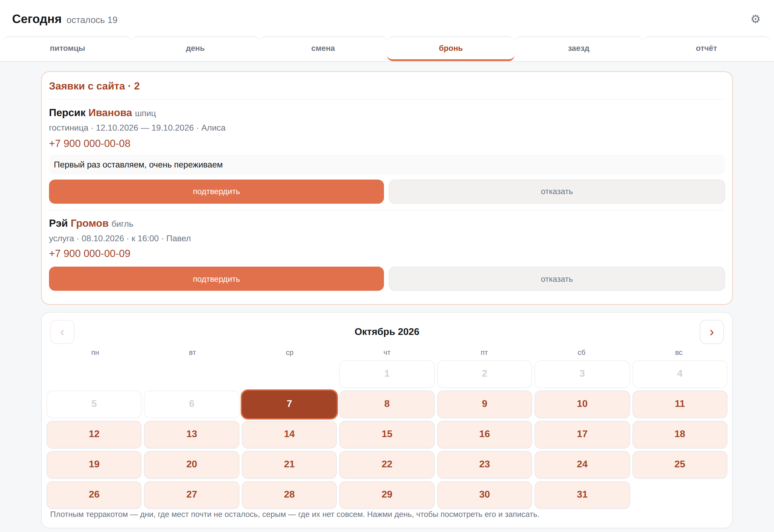Go to next month with right chevron
Screen dimensions: 774x532
(711, 332)
